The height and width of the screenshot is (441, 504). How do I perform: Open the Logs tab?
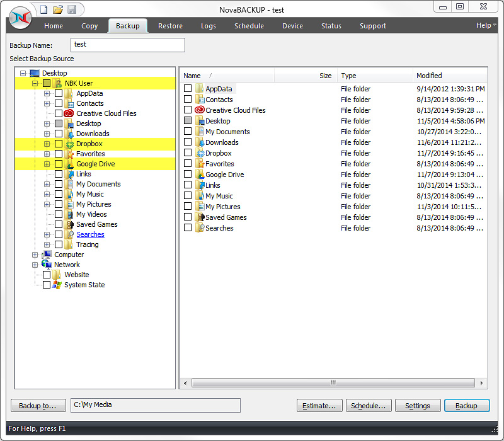tap(209, 26)
